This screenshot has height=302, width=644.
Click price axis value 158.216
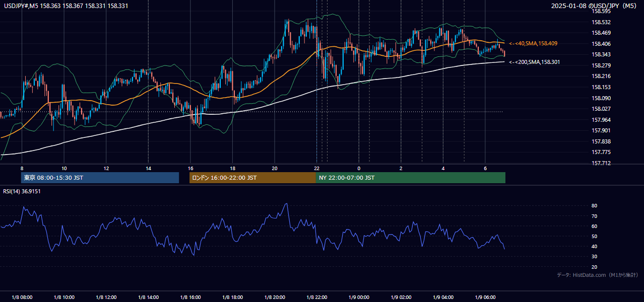tap(601, 76)
